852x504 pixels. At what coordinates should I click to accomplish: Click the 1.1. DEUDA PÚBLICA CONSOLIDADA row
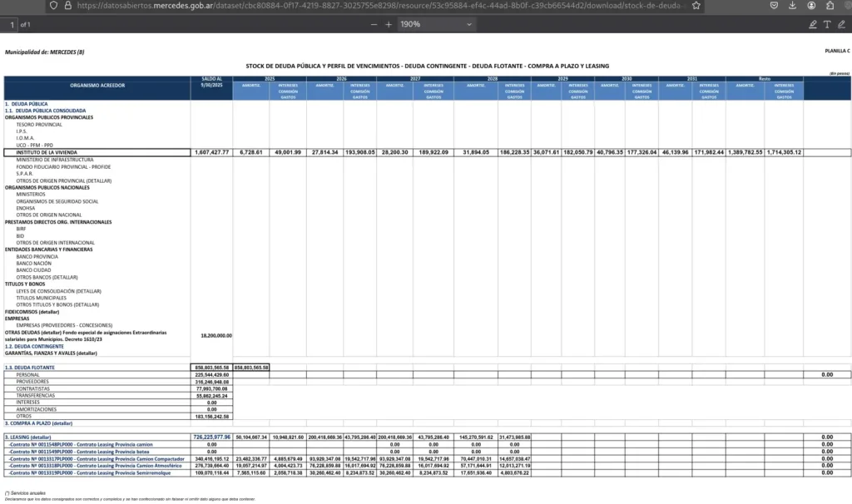coord(45,111)
